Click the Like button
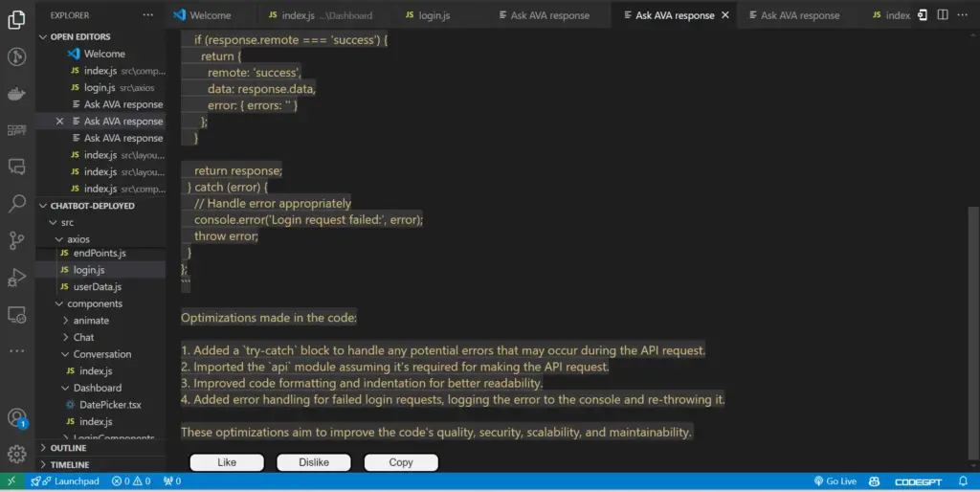The height and width of the screenshot is (492, 980). [x=227, y=462]
